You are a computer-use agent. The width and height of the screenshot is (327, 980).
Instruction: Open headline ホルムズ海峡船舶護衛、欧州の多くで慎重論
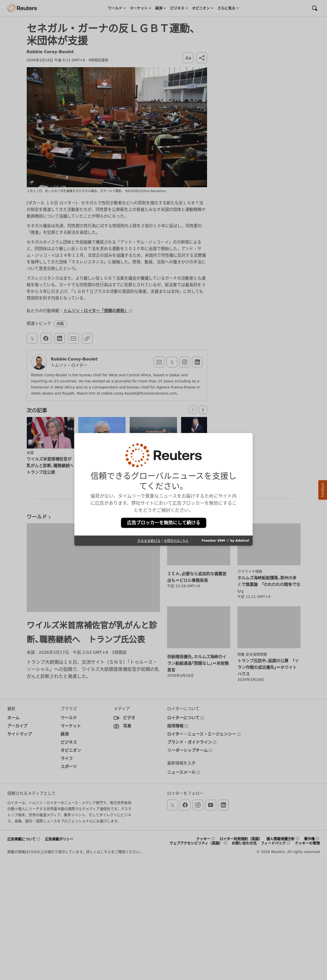269,584
